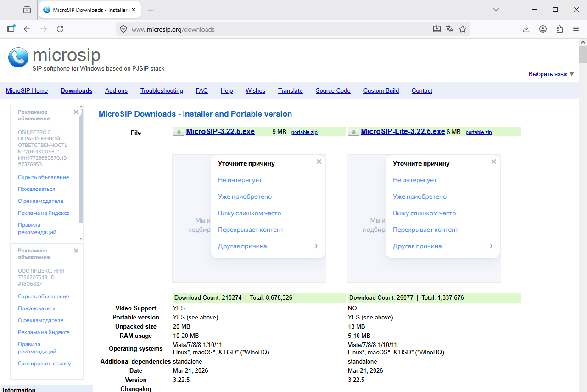Click the green download arrow beside MicroSIP-3.22.5.exe

[179, 132]
